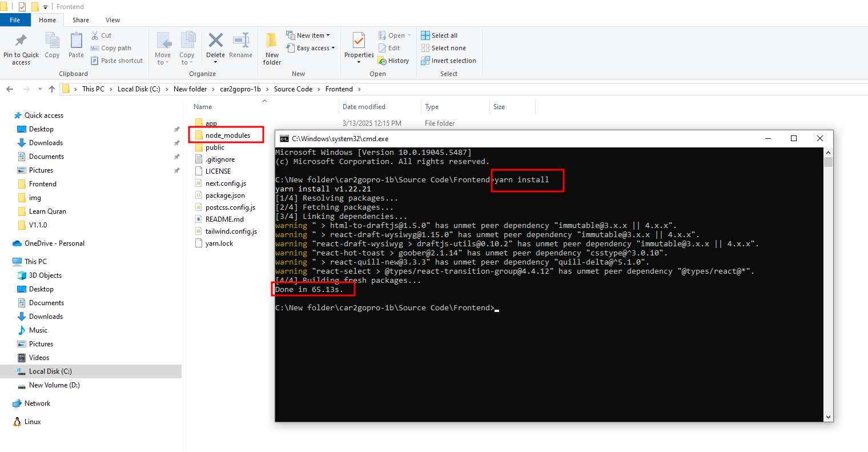The image size is (868, 452).
Task: Expand the Frontend breadcrumb chevron
Action: point(359,89)
